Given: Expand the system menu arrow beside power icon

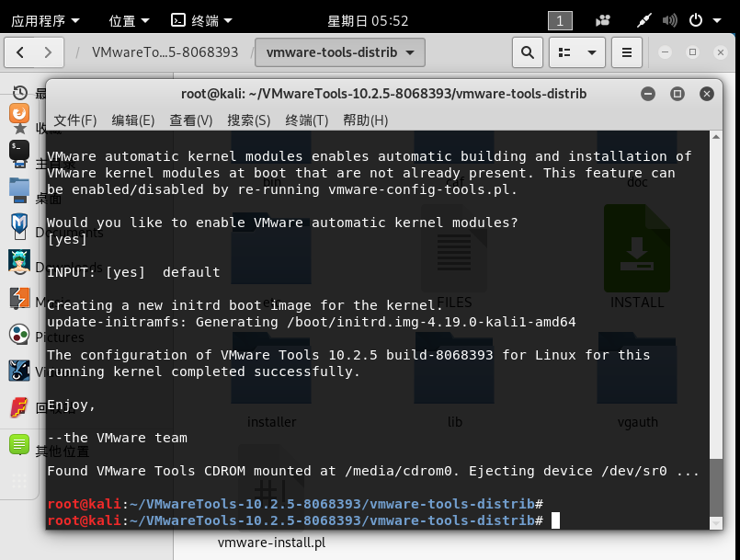Looking at the screenshot, I should click(717, 20).
